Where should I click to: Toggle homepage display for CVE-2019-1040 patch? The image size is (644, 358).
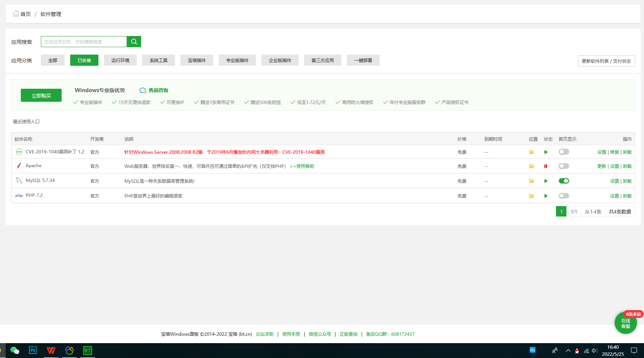(x=564, y=152)
